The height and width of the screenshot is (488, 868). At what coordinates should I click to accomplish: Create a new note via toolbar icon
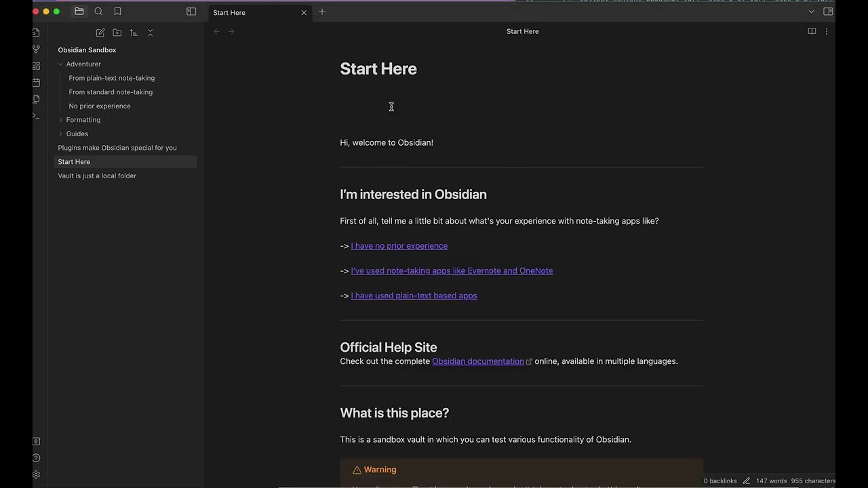(100, 33)
